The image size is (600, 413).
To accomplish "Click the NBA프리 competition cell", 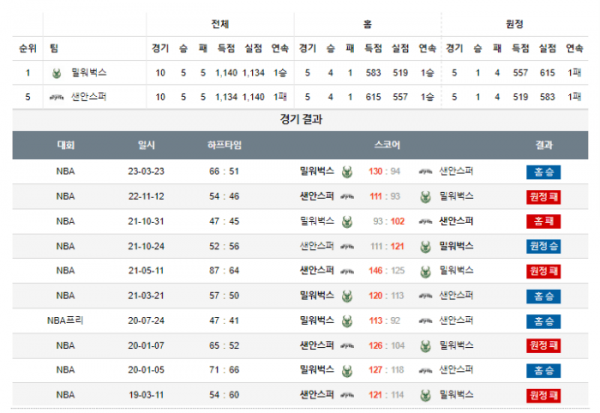I will (x=65, y=320).
